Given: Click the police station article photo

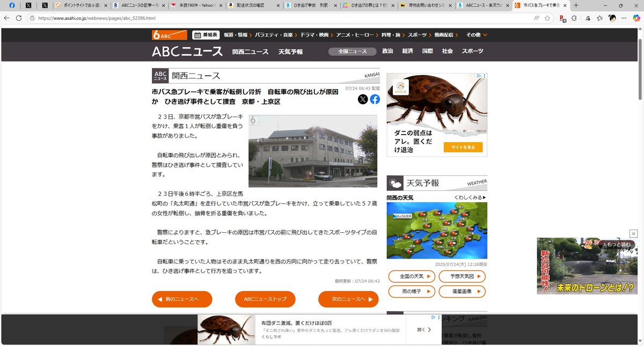Looking at the screenshot, I should coord(313,151).
